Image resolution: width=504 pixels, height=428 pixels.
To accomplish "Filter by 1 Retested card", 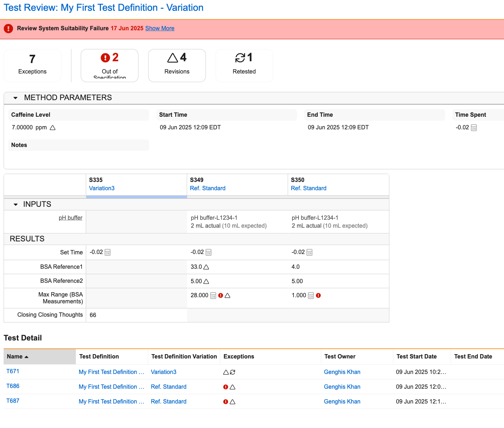I will pos(244,66).
